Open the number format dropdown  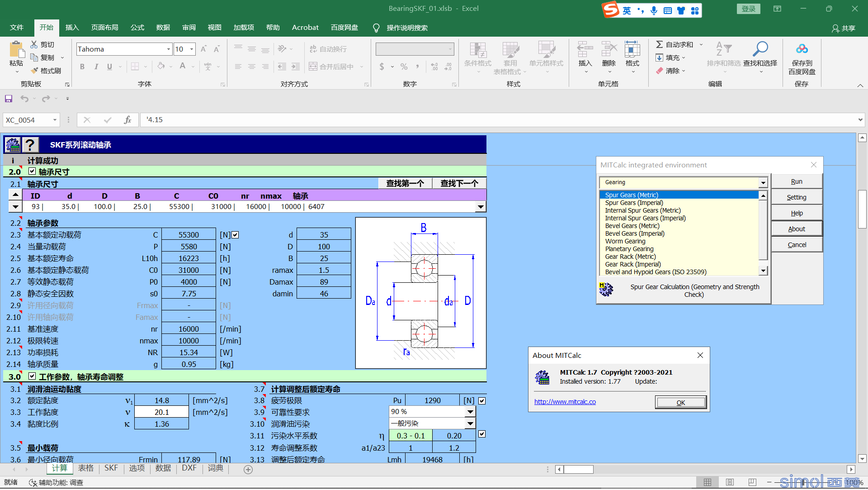450,49
